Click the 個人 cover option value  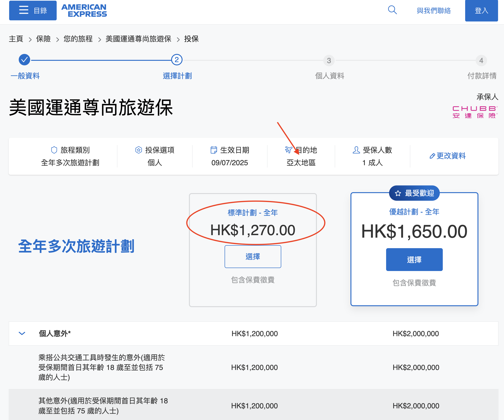[x=155, y=163]
